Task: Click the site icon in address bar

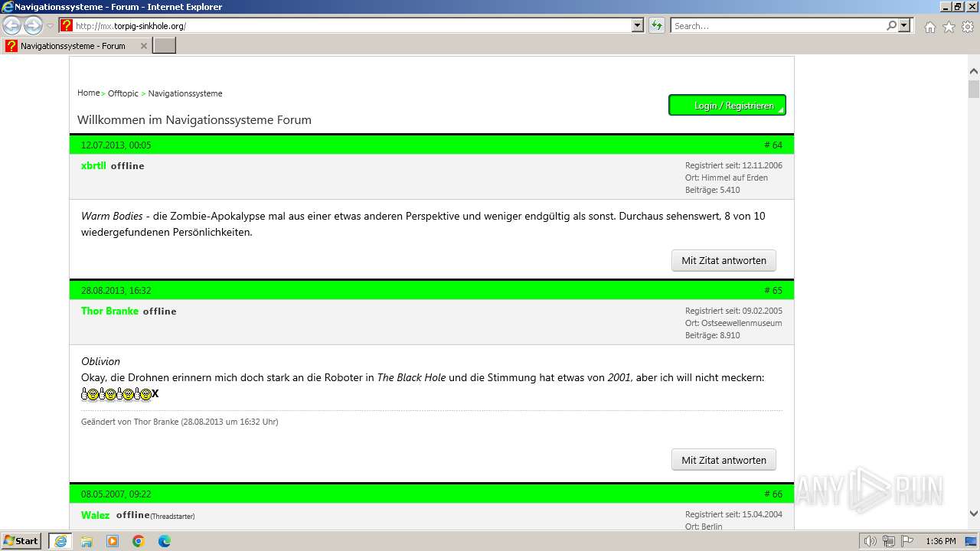Action: (67, 25)
